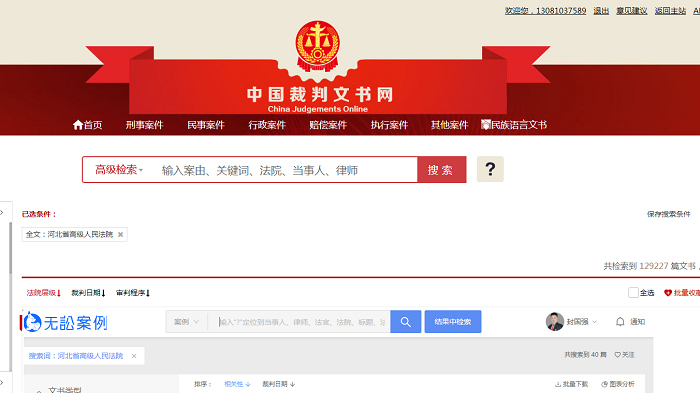Remove the 搜索词:河北省高级人民法院 tag
This screenshot has height=393, width=700.
click(x=134, y=356)
